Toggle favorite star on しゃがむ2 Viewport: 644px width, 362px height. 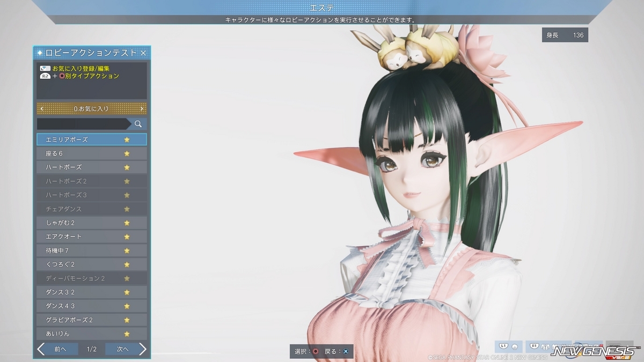point(127,223)
